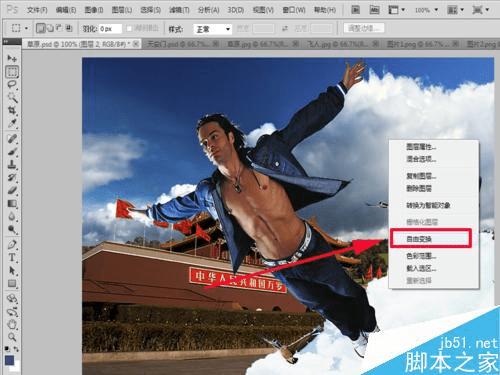This screenshot has height=375, width=500.
Task: Toggle the anti-alias checkbox
Action: click(129, 29)
